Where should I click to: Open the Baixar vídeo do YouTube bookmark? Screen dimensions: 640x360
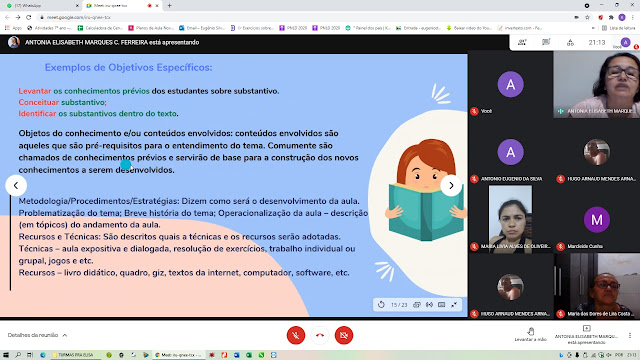click(469, 28)
